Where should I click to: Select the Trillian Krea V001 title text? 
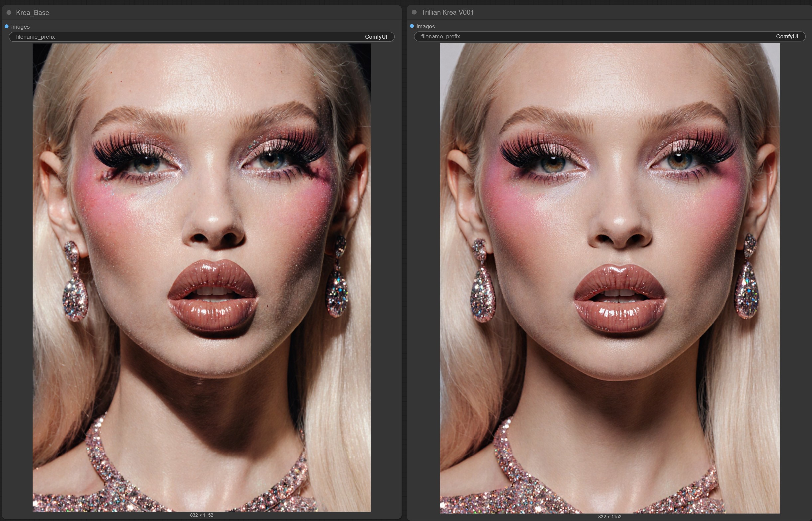(x=447, y=12)
